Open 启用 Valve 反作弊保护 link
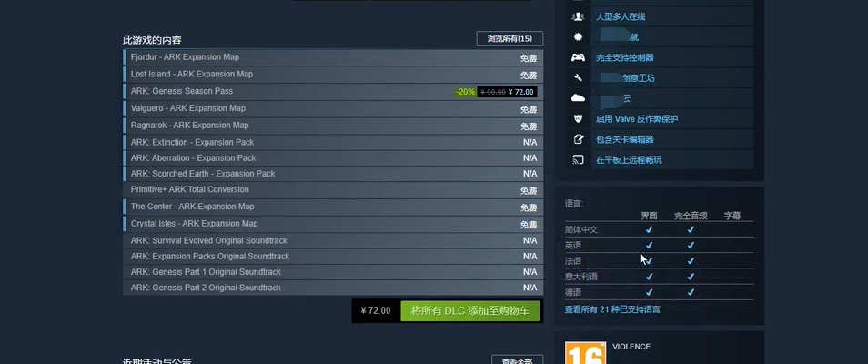 pyautogui.click(x=637, y=119)
